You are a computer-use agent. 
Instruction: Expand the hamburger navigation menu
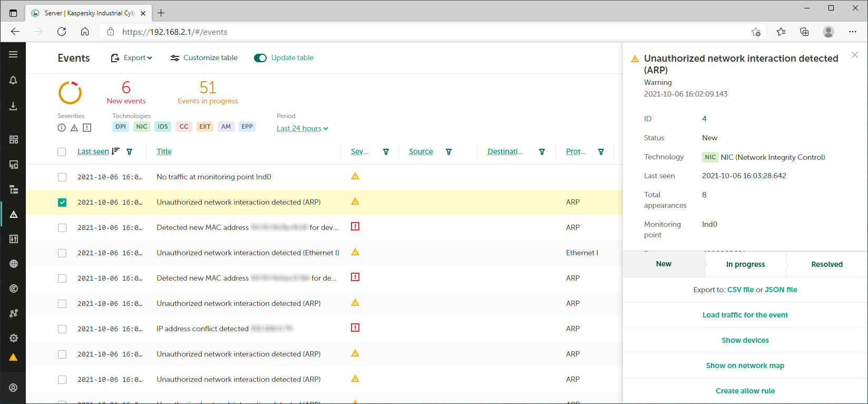tap(13, 54)
